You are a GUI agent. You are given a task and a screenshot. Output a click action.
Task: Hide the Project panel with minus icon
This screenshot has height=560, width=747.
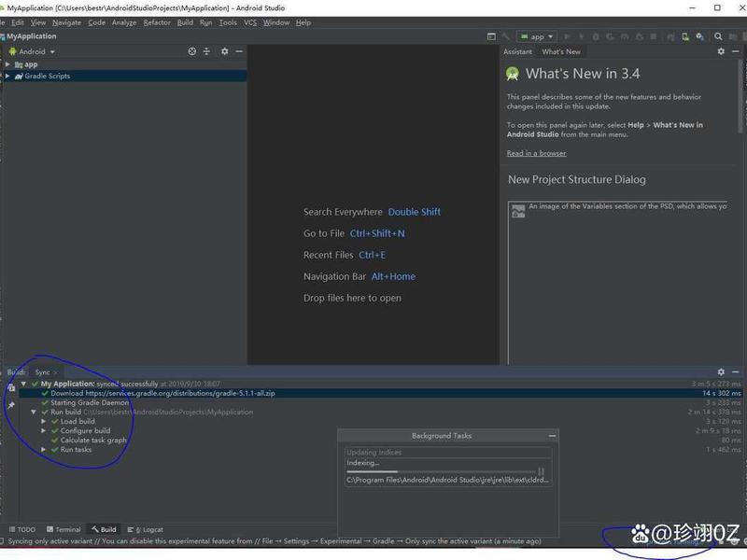(239, 51)
